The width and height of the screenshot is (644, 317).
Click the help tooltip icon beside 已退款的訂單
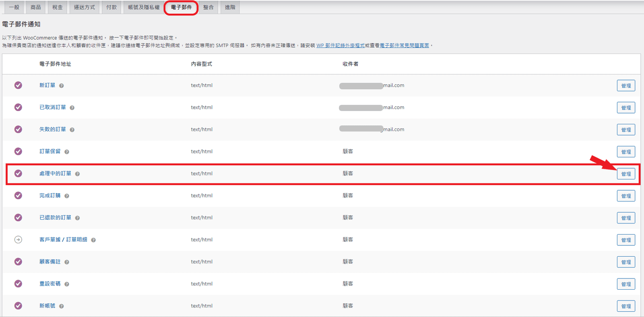[77, 218]
